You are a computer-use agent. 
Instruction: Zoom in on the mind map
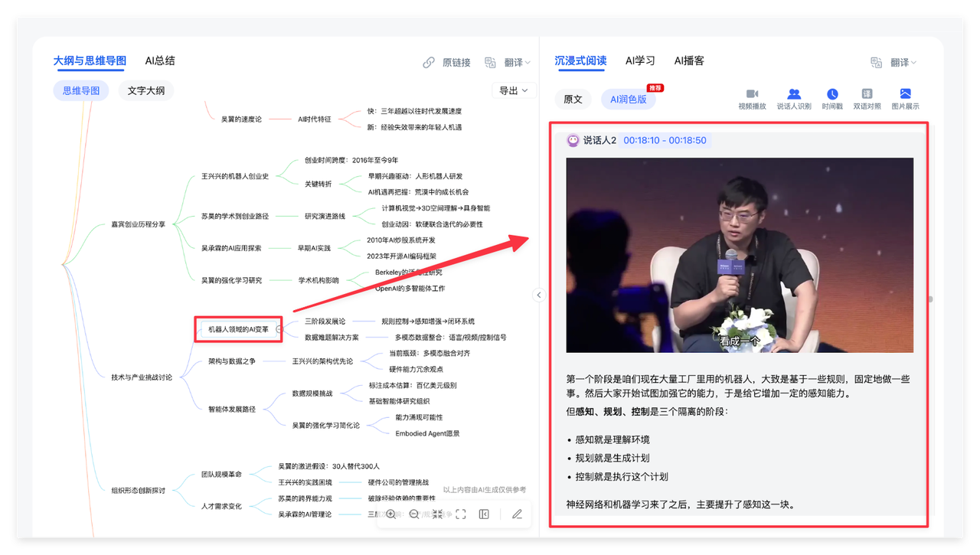pyautogui.click(x=391, y=514)
